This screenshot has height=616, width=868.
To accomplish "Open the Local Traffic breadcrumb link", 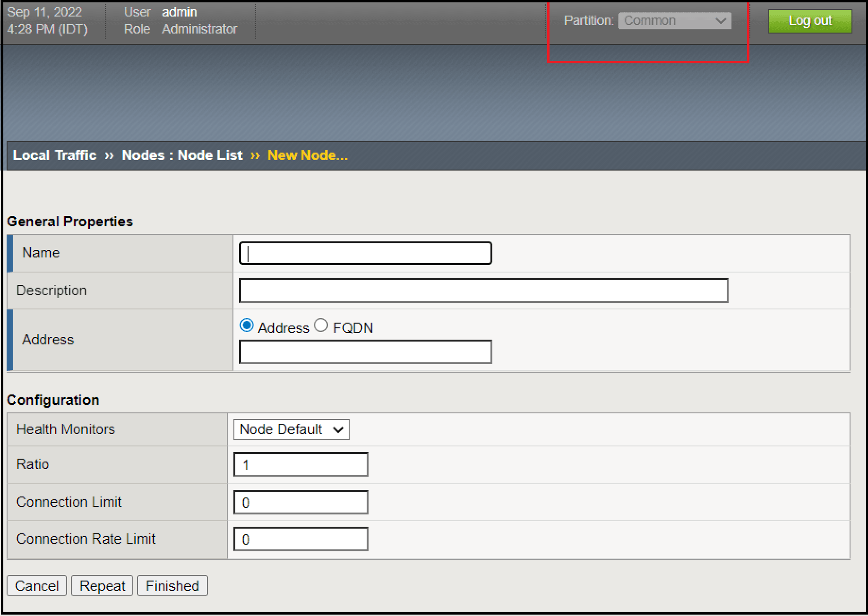I will point(54,155).
